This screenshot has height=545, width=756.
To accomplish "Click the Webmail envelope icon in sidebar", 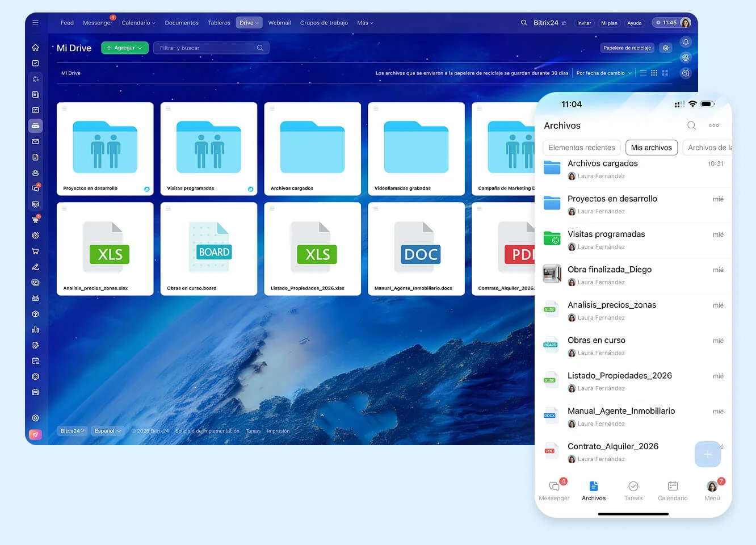I will 35,141.
